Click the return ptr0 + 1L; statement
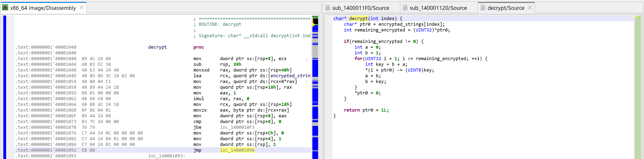 click(366, 110)
